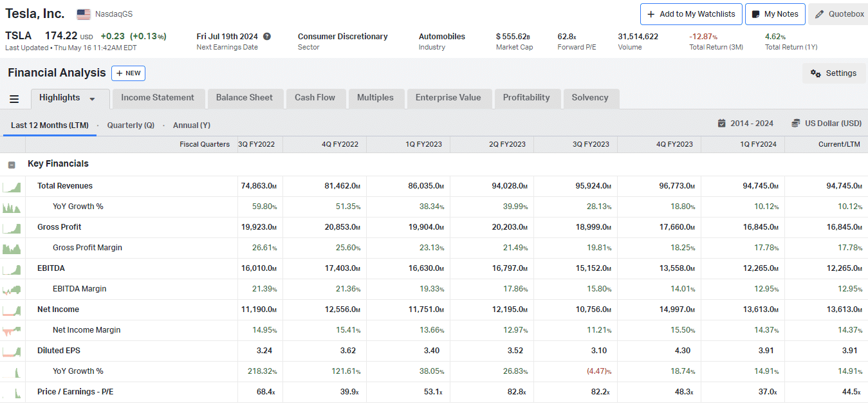
Task: Select Last 12 Months (LTM) view
Action: click(x=50, y=125)
